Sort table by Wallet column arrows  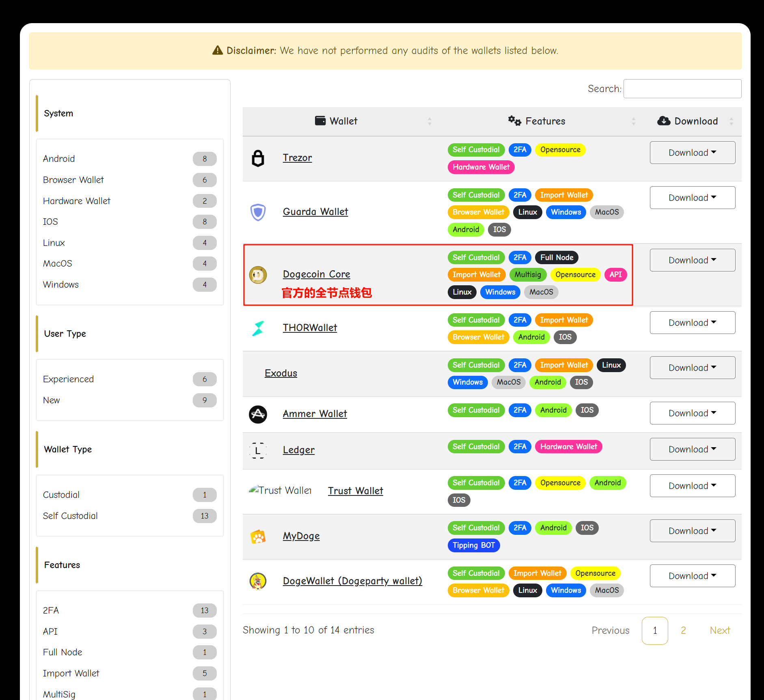429,121
